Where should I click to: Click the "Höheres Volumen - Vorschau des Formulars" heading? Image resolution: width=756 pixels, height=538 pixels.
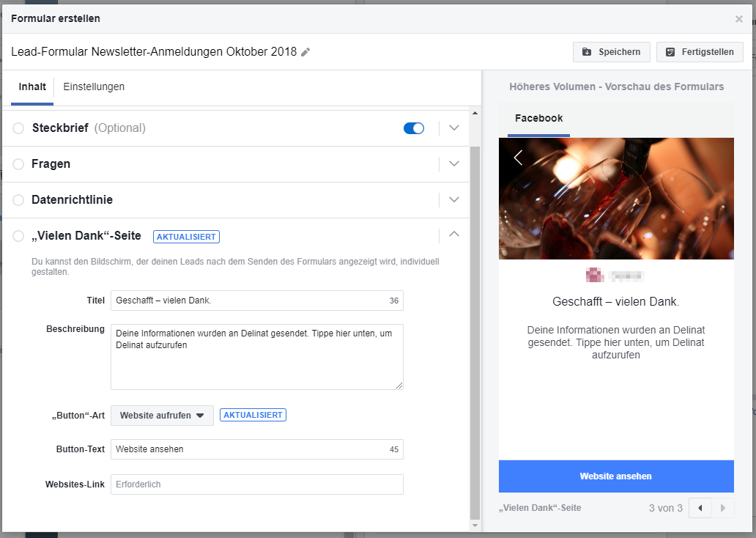pos(617,86)
